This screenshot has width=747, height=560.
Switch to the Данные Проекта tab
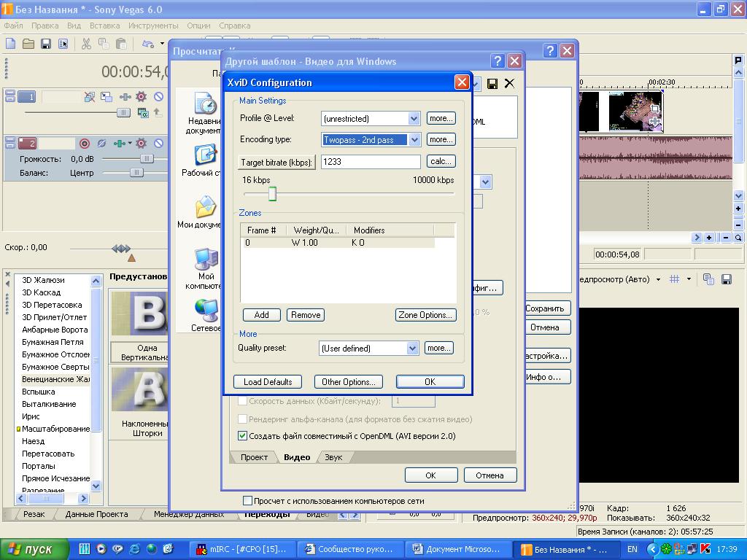point(97,514)
